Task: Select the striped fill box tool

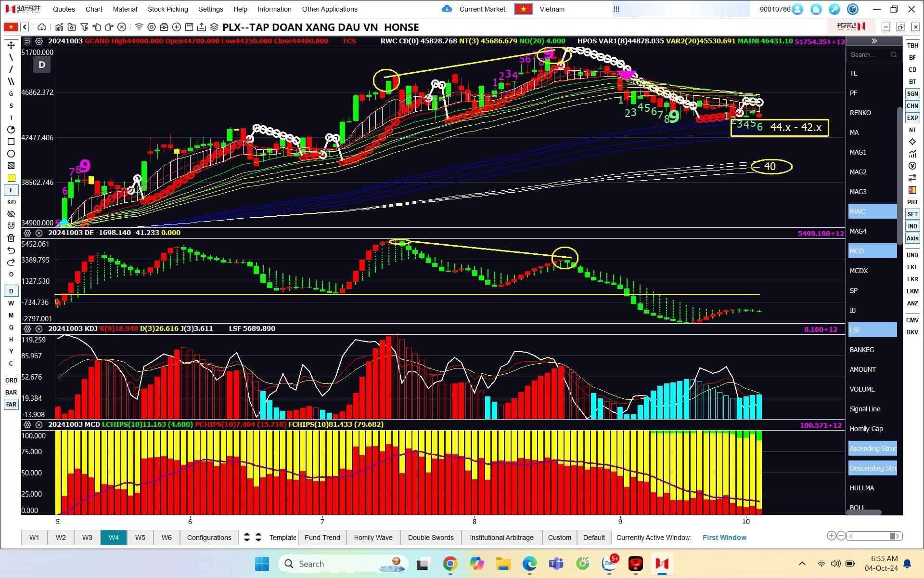Action: 11,166
